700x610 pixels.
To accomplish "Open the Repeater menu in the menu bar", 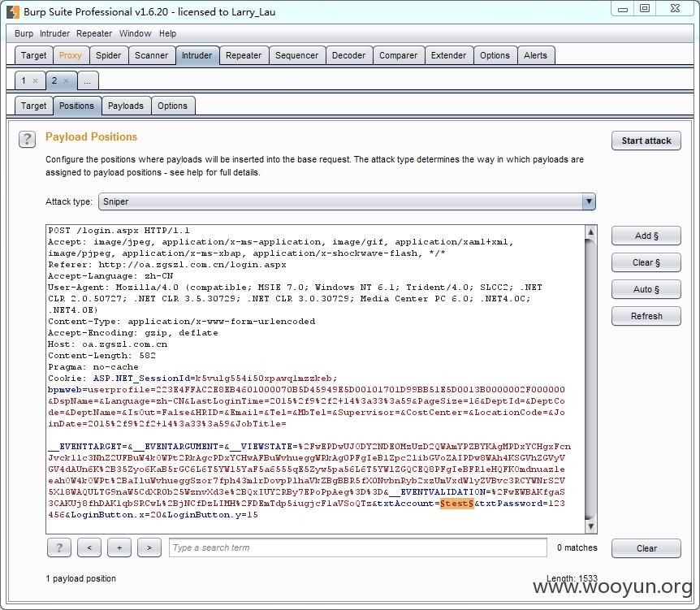I will [x=94, y=33].
